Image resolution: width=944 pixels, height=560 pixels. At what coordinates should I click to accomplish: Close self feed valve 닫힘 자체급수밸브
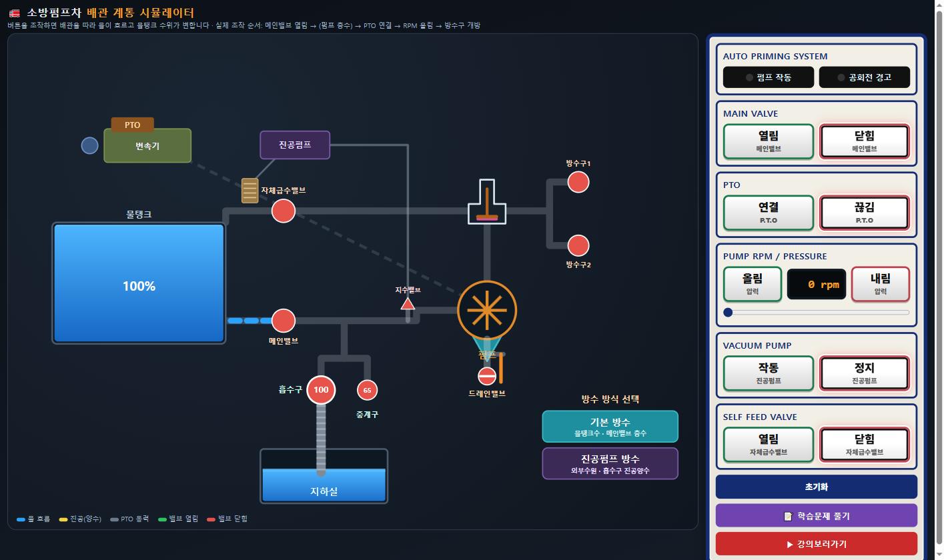[865, 445]
